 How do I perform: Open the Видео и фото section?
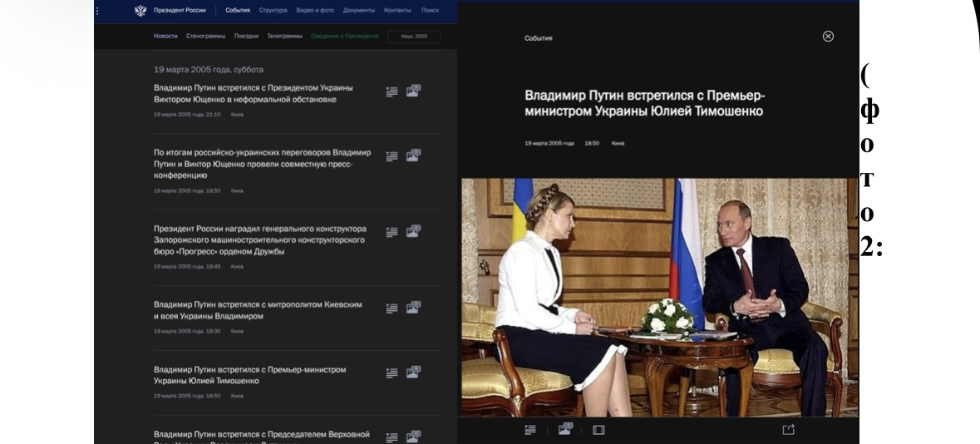[315, 11]
